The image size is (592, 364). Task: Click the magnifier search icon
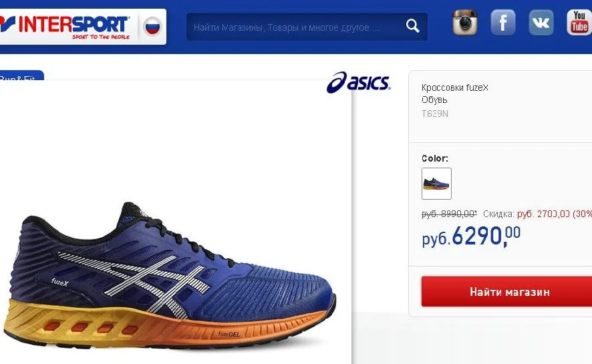click(x=412, y=26)
